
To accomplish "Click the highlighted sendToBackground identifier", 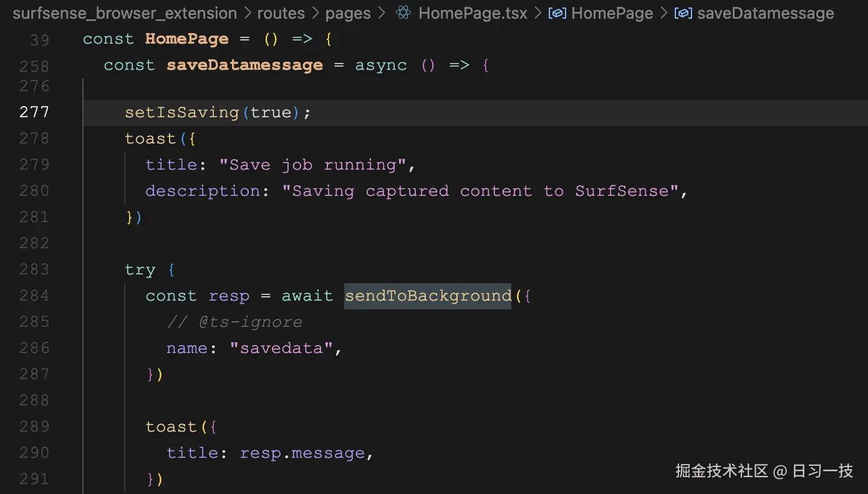I will click(x=428, y=295).
